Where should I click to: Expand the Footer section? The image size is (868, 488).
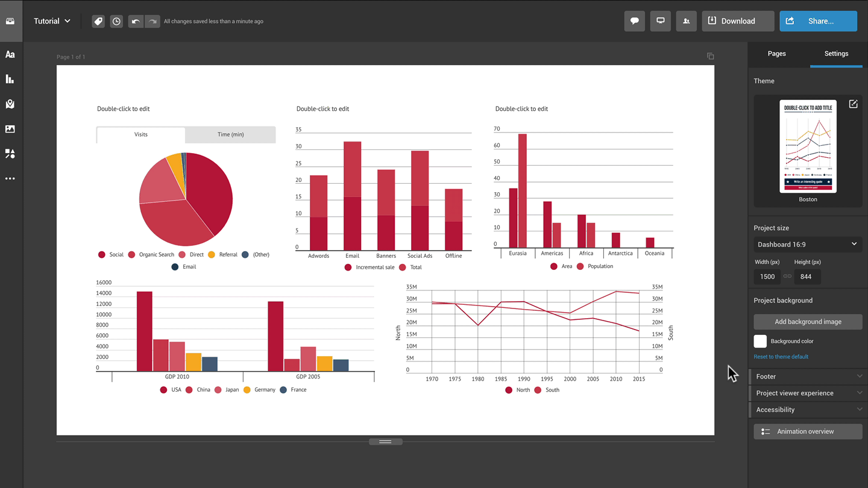pyautogui.click(x=808, y=377)
